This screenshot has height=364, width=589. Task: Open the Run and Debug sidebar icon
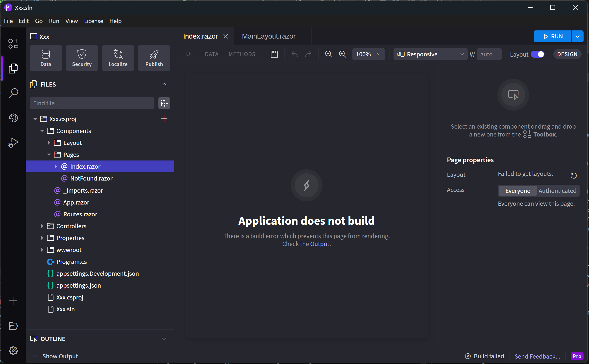[13, 143]
